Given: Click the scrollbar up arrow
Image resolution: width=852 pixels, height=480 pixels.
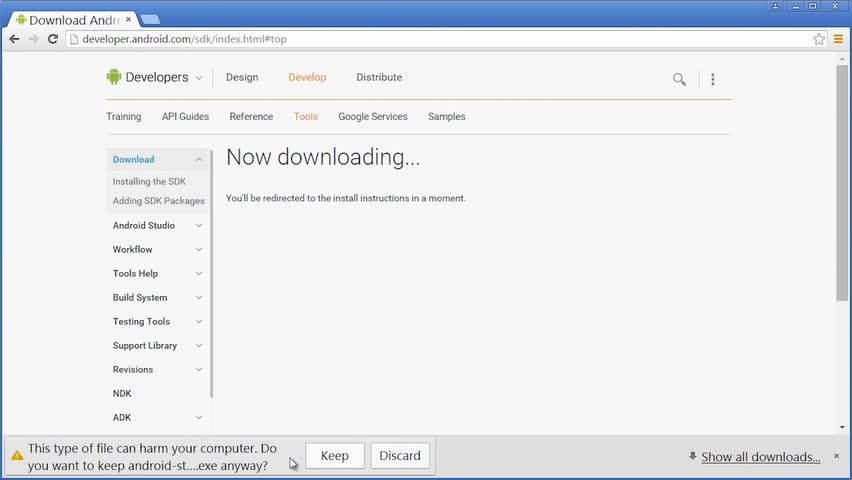Looking at the screenshot, I should tap(842, 58).
